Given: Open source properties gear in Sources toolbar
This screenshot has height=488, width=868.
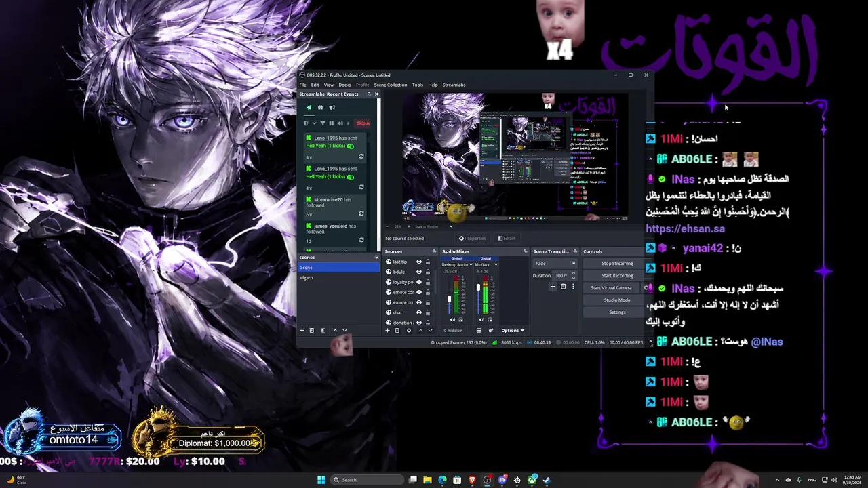Looking at the screenshot, I should coord(408,330).
